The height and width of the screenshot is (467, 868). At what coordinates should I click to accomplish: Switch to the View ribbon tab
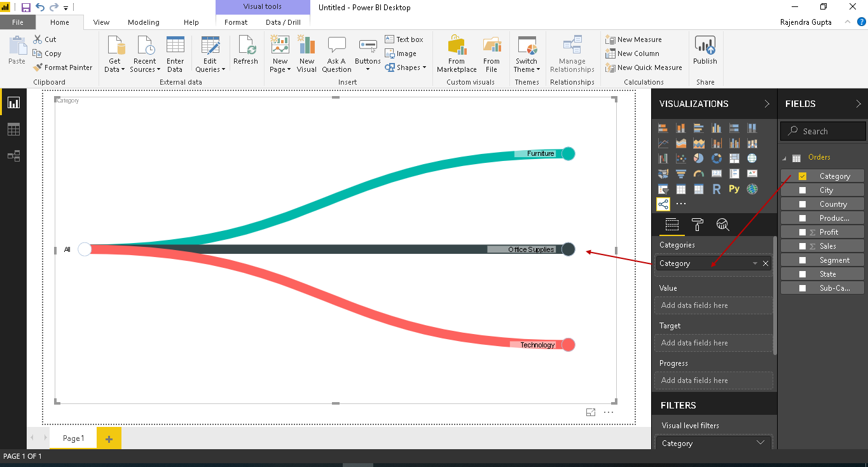click(101, 22)
